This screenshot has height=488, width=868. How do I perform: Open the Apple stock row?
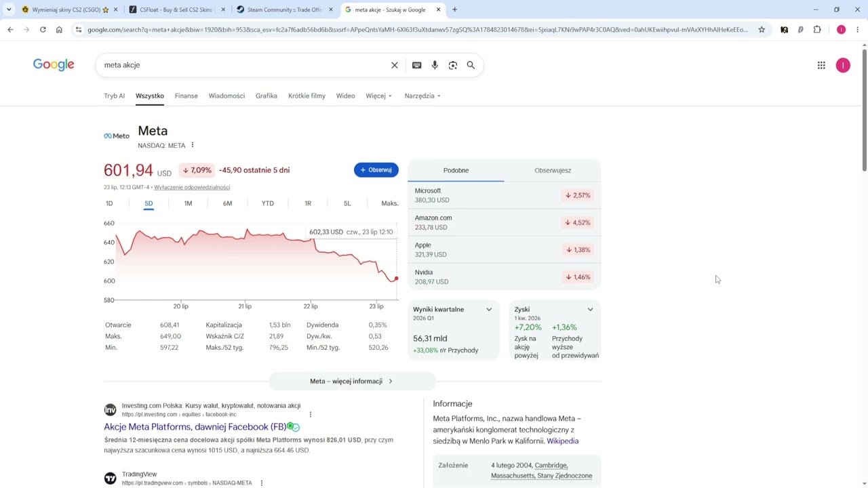(x=504, y=249)
